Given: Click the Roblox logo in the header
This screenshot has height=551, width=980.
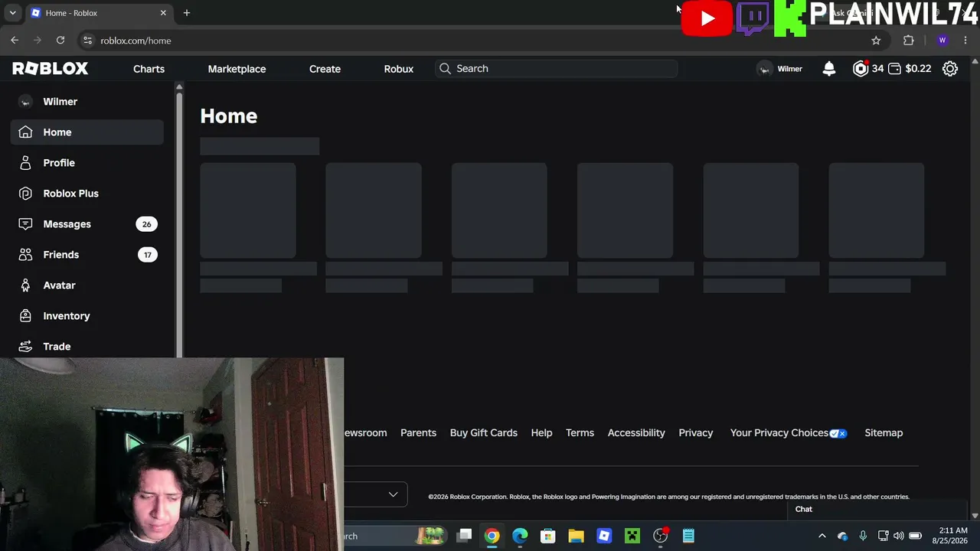Looking at the screenshot, I should pos(51,69).
